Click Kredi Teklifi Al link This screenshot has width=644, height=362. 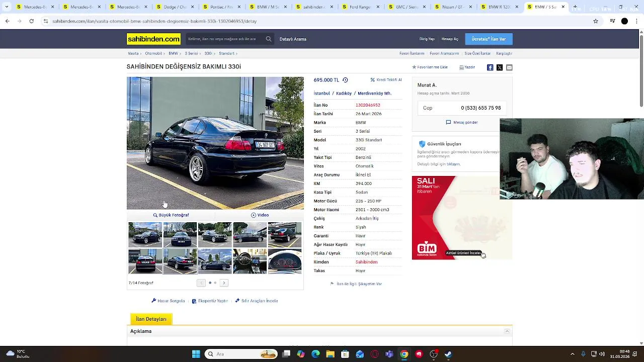(386, 80)
